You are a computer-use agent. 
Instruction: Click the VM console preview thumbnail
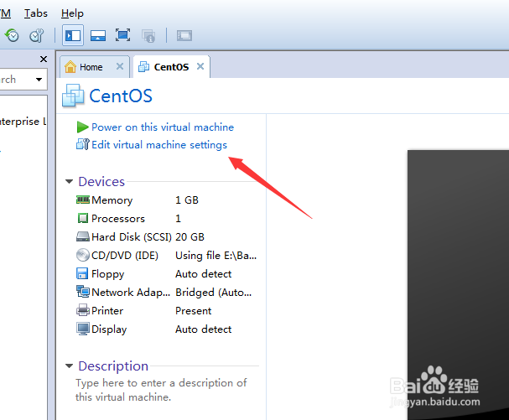(458, 285)
